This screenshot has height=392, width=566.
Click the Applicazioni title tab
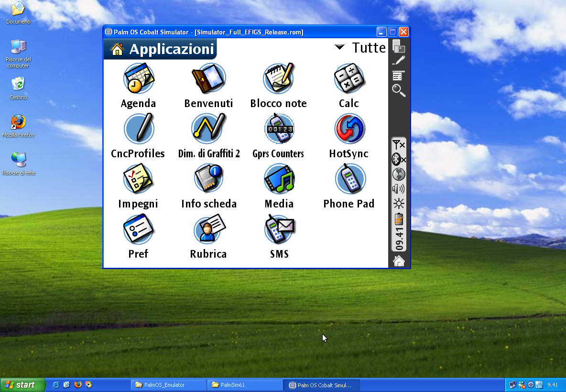(x=160, y=49)
